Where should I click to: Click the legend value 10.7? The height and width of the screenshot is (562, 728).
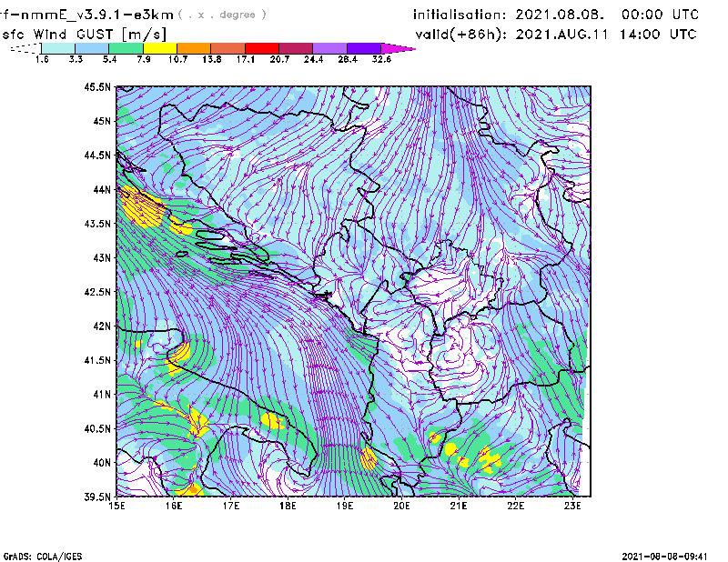click(177, 59)
